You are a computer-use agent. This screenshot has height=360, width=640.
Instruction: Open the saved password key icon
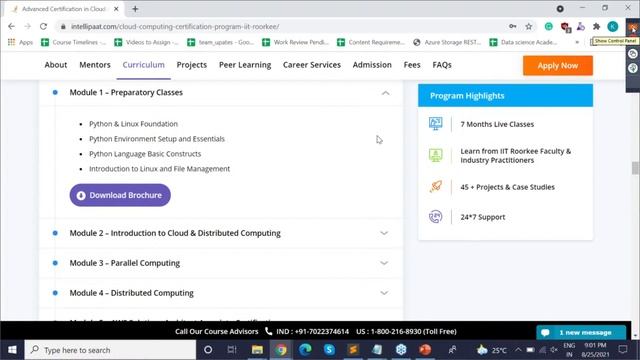513,27
